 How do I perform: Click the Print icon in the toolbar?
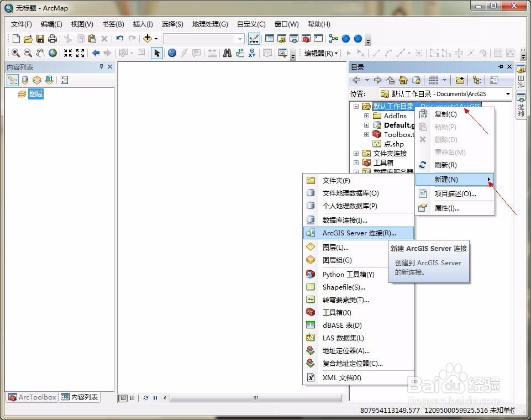[52, 39]
